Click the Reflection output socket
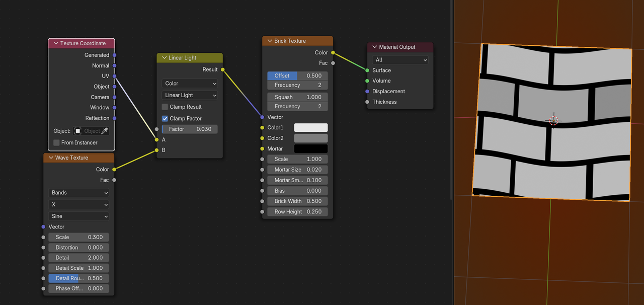This screenshot has height=305, width=644. point(115,118)
